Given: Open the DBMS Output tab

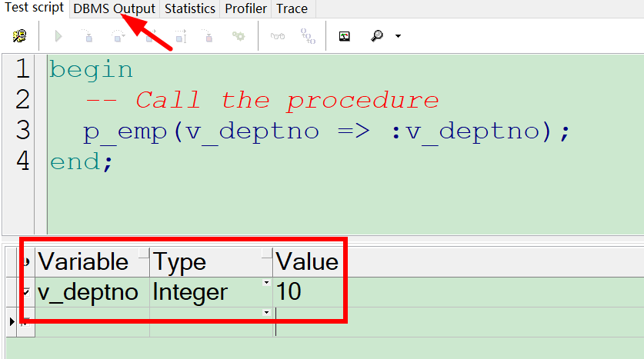Looking at the screenshot, I should point(114,8).
